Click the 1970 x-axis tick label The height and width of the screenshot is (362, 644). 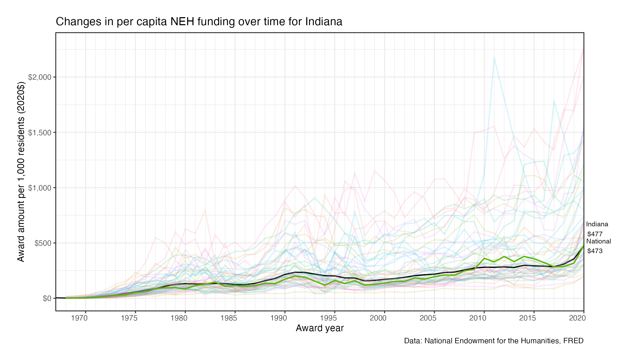click(79, 318)
